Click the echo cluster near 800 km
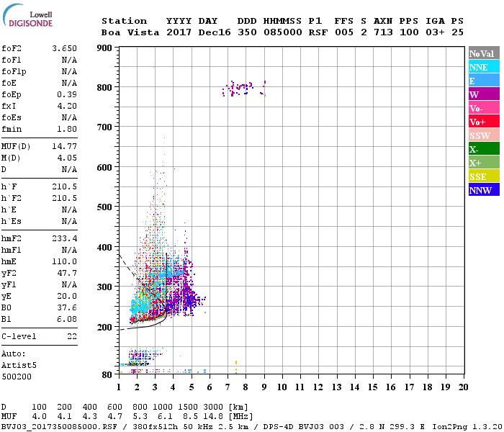504x432 pixels. 240,89
